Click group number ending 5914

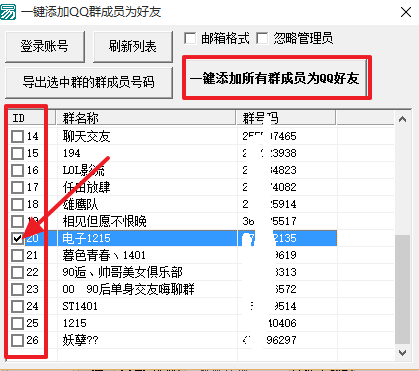coord(269,204)
